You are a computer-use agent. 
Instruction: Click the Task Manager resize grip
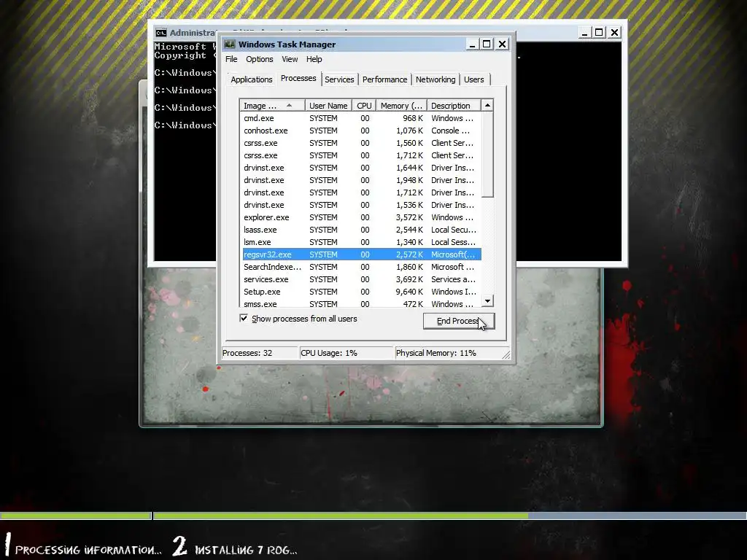[x=506, y=355]
